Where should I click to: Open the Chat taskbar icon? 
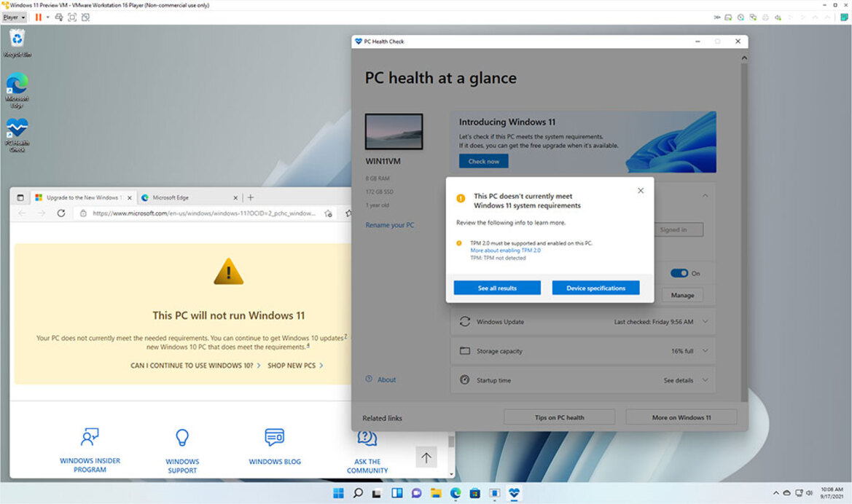click(416, 493)
